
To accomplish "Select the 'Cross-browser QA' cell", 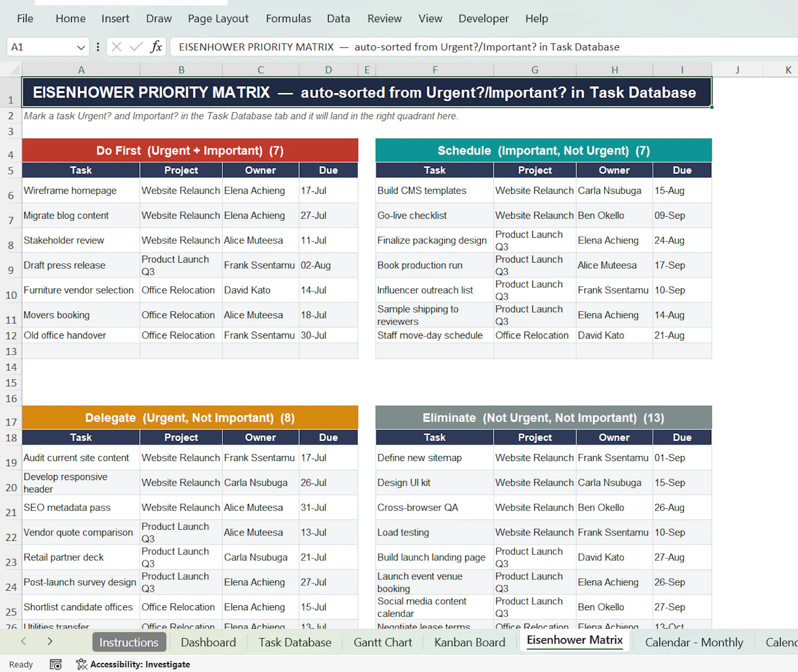I will click(434, 507).
